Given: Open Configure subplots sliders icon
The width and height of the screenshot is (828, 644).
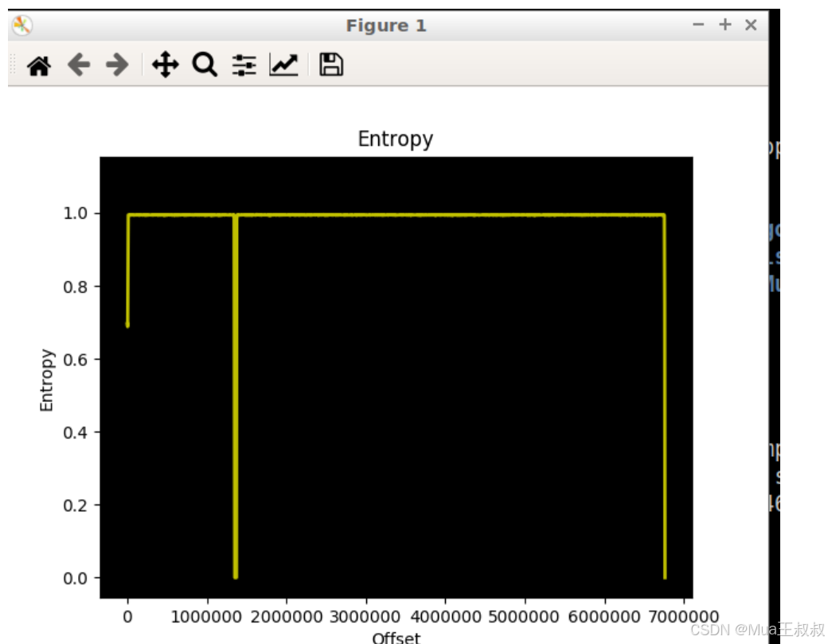Looking at the screenshot, I should tap(244, 65).
